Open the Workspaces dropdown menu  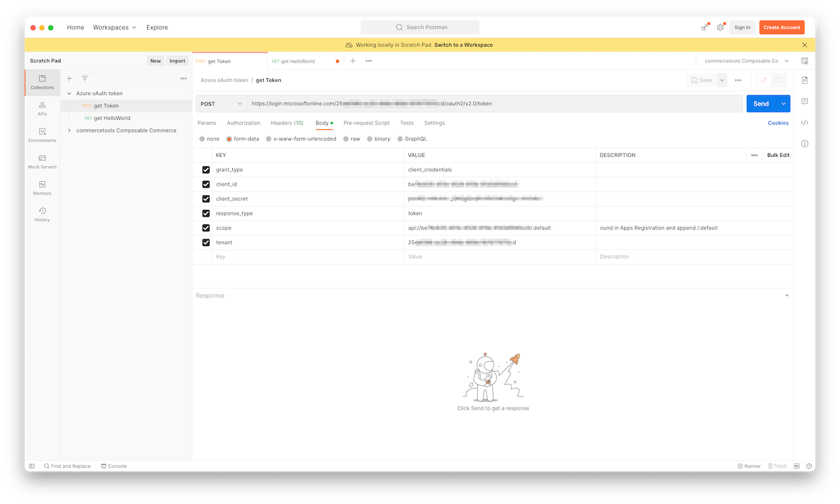(115, 28)
